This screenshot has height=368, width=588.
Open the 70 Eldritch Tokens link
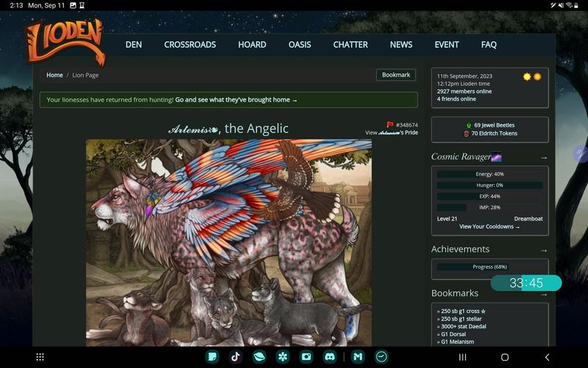click(494, 134)
